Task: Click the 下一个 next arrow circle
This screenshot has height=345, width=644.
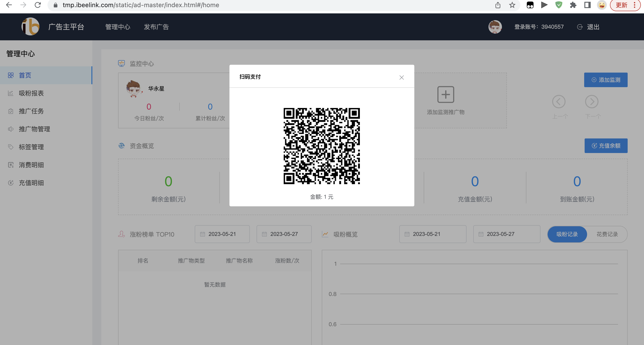Action: [x=592, y=102]
